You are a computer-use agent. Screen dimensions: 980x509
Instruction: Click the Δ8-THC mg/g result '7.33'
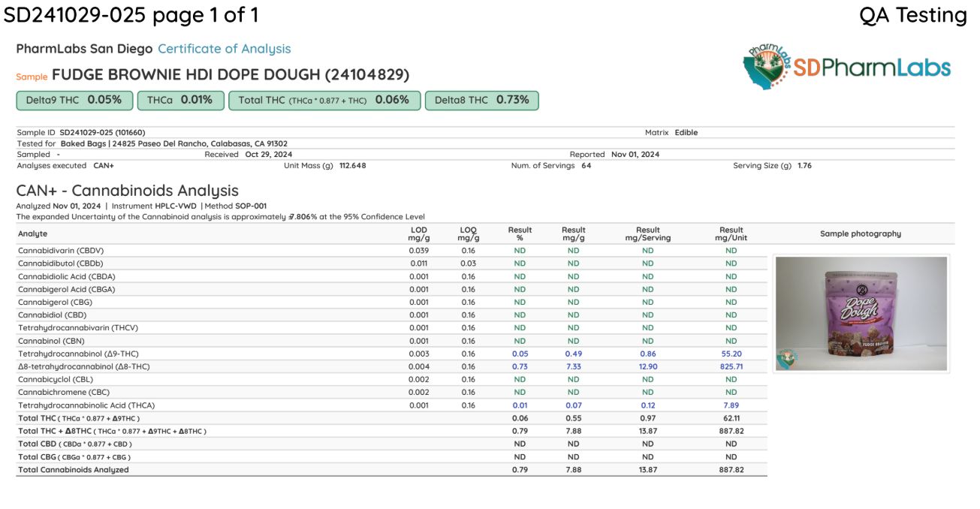point(574,366)
